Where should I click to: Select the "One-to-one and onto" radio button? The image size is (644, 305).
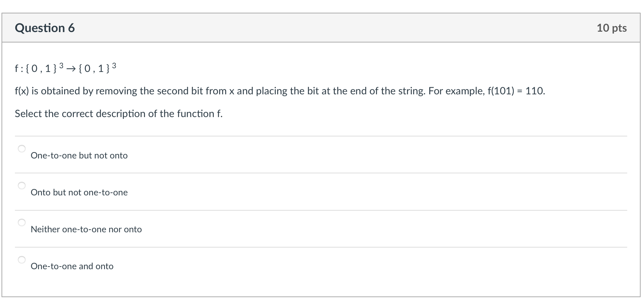pyautogui.click(x=22, y=259)
